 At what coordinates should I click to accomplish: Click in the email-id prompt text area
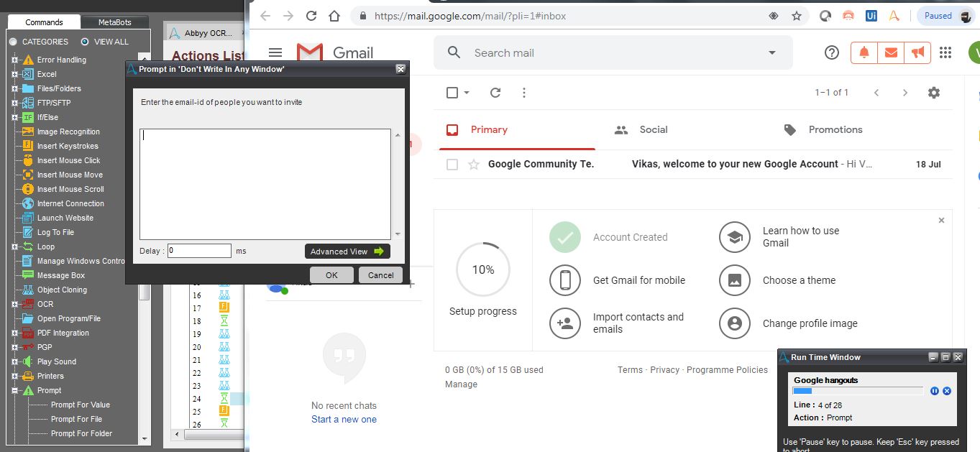(265, 184)
